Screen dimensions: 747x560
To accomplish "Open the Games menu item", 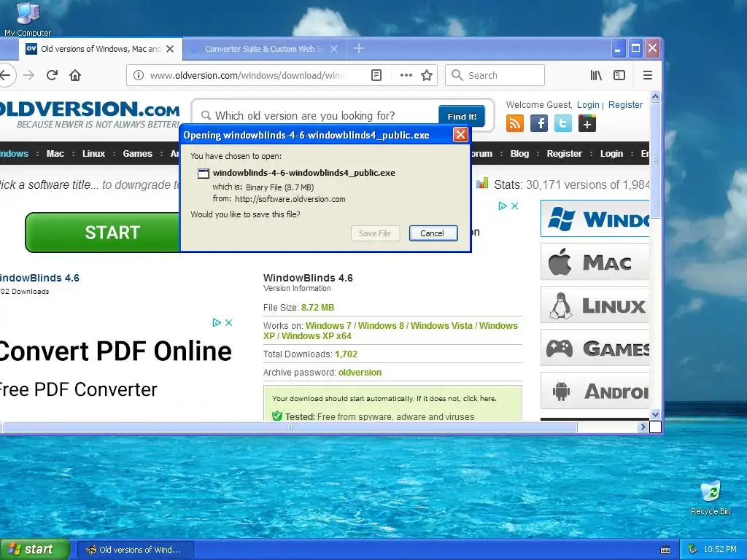I will (x=138, y=154).
